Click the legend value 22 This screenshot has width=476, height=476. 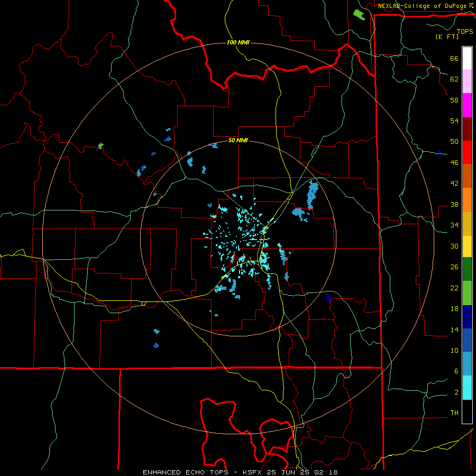(x=454, y=288)
